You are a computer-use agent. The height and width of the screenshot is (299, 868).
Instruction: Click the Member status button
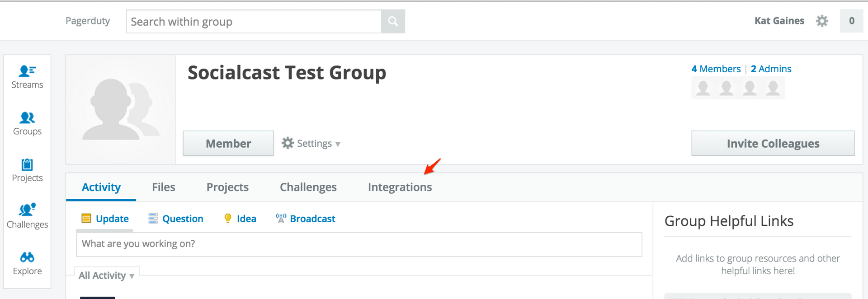[x=228, y=143]
